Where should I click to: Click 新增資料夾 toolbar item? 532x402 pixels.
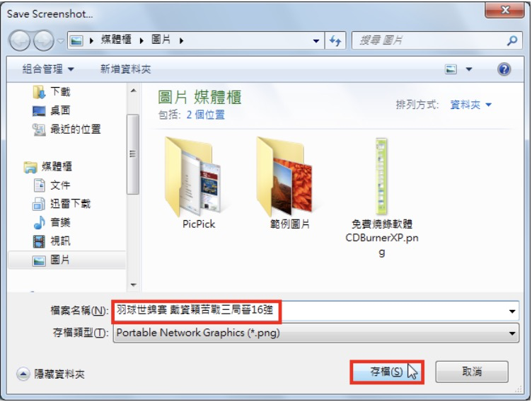point(125,69)
